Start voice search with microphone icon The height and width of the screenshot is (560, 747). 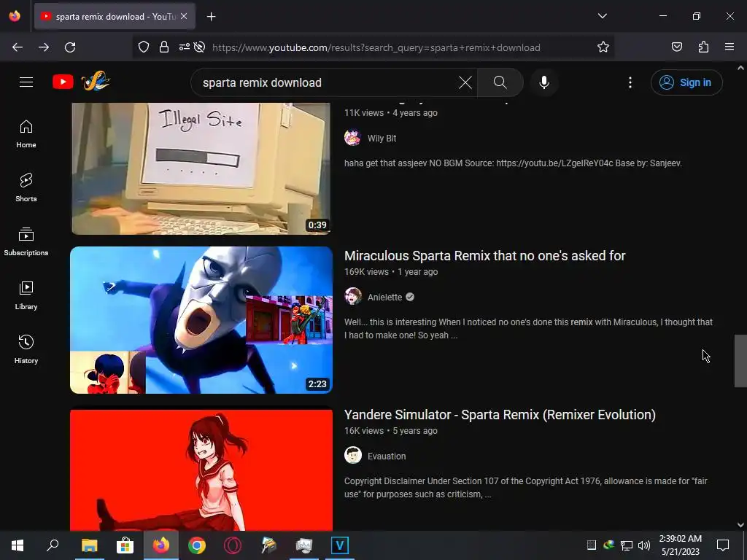tap(543, 82)
